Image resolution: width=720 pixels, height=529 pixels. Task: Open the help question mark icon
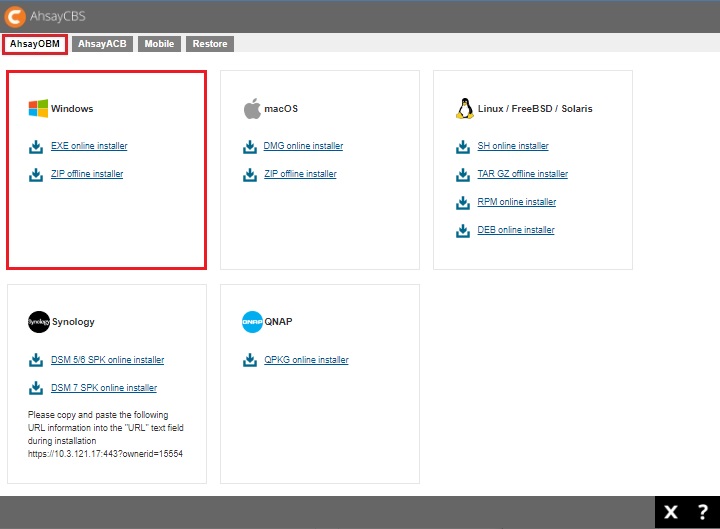pyautogui.click(x=702, y=512)
